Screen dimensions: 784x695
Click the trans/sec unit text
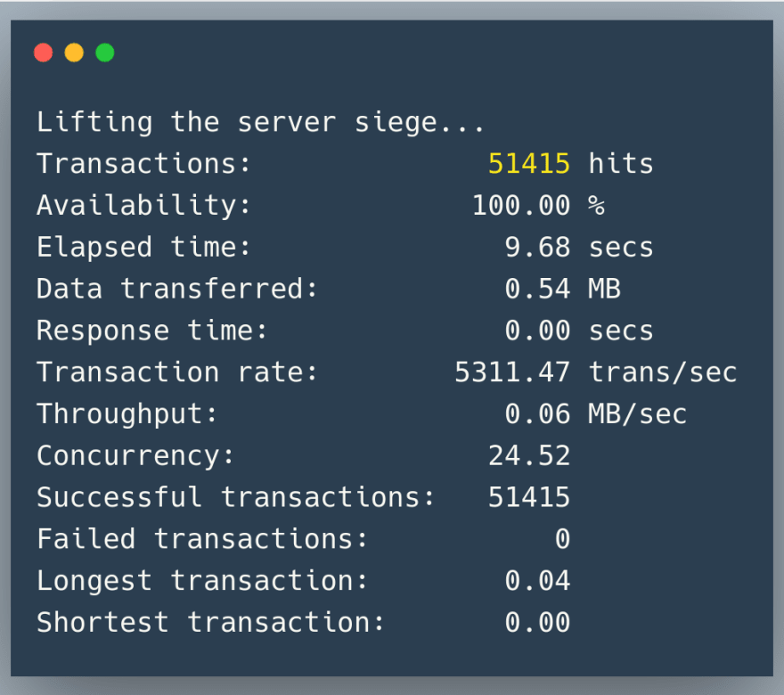[663, 373]
